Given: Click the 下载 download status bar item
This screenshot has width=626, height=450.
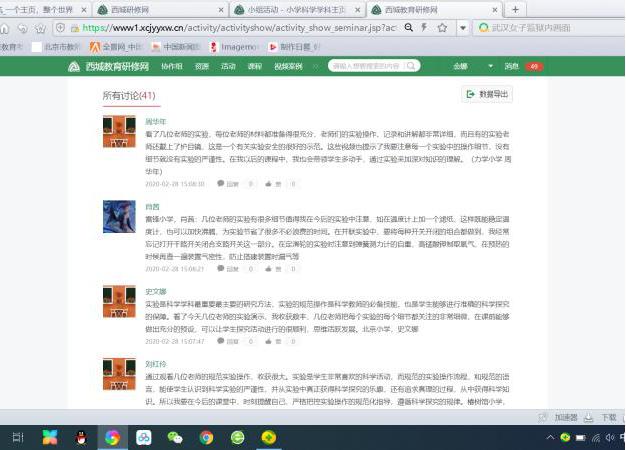Looking at the screenshot, I should (601, 417).
